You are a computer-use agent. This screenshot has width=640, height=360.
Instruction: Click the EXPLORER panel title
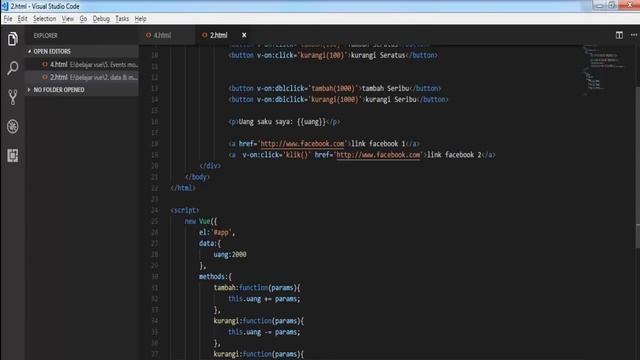click(45, 36)
